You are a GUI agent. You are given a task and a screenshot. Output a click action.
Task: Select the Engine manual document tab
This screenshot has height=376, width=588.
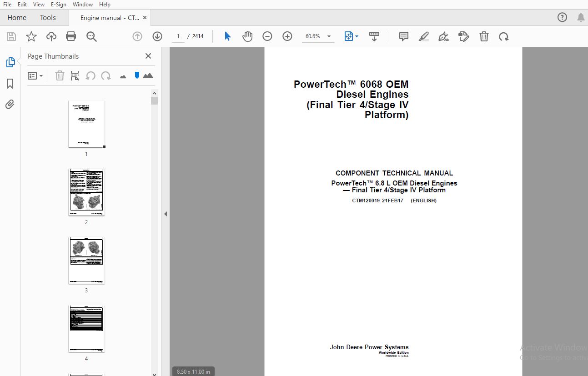110,18
